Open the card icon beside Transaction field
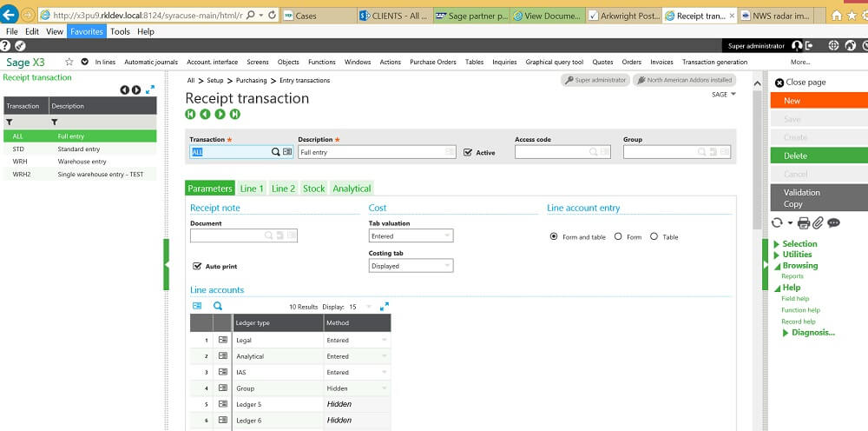 [x=287, y=152]
